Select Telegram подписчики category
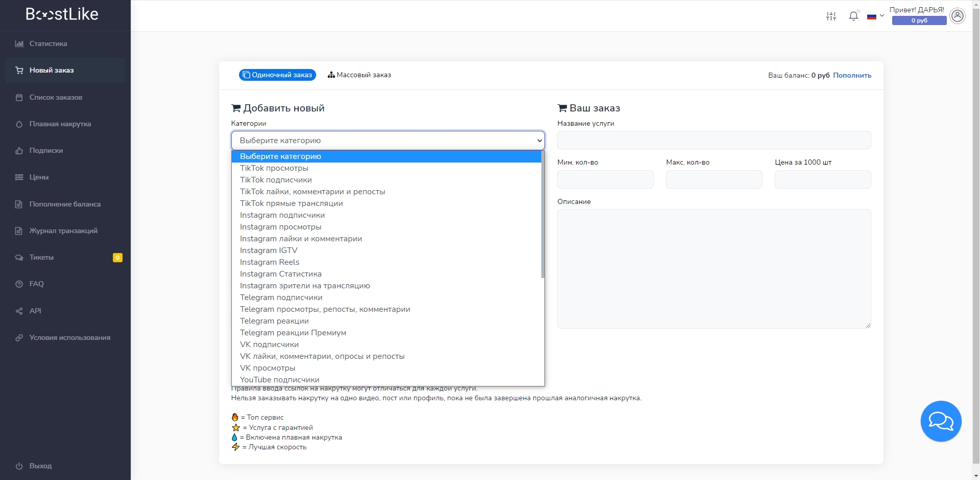This screenshot has height=480, width=980. coord(386,298)
